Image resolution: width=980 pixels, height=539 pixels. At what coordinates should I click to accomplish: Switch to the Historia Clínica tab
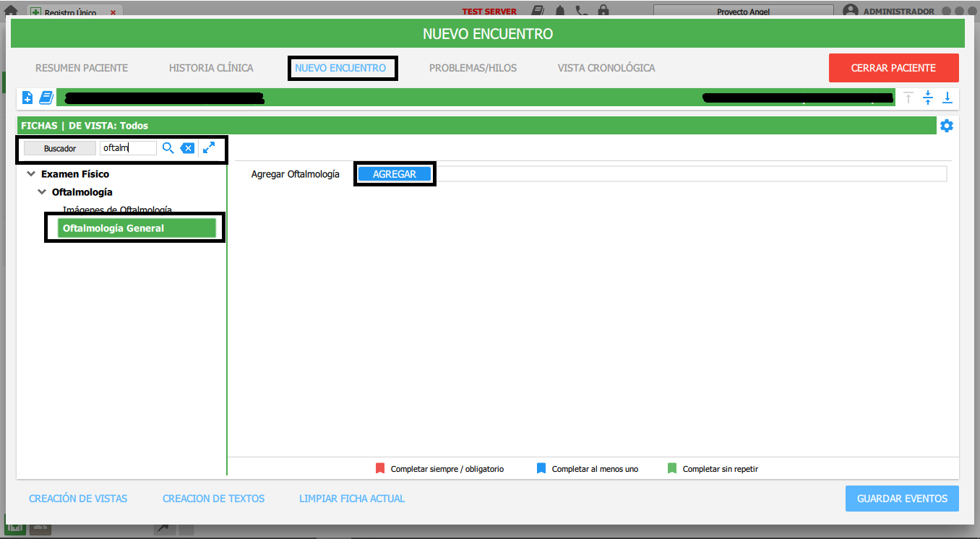211,68
